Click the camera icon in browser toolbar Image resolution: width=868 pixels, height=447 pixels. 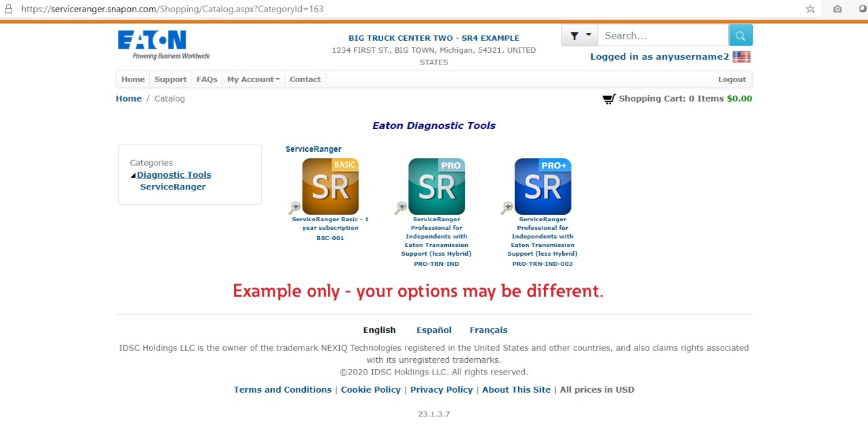point(837,9)
